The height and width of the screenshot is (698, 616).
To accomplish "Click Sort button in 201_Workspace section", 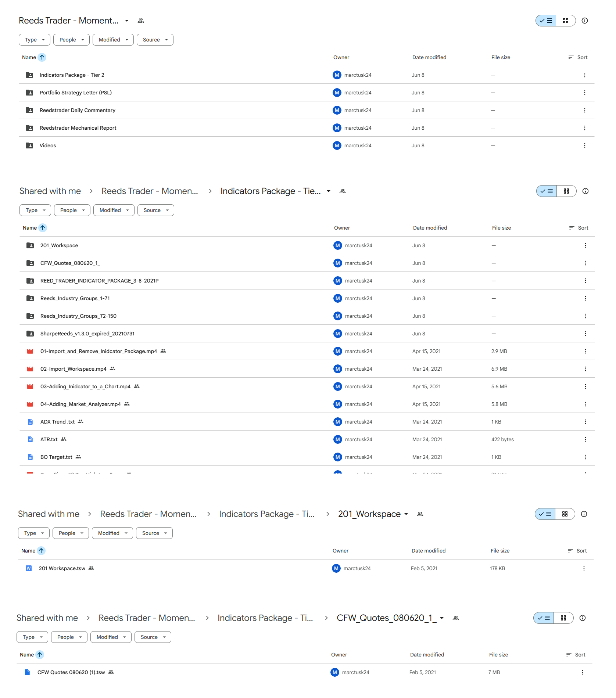I will (x=577, y=551).
